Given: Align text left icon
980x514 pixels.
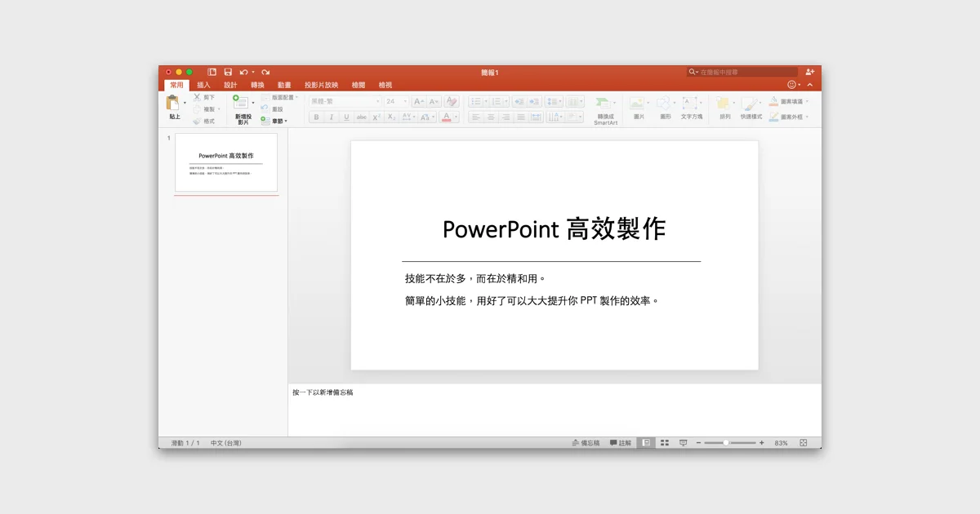Looking at the screenshot, I should point(476,117).
